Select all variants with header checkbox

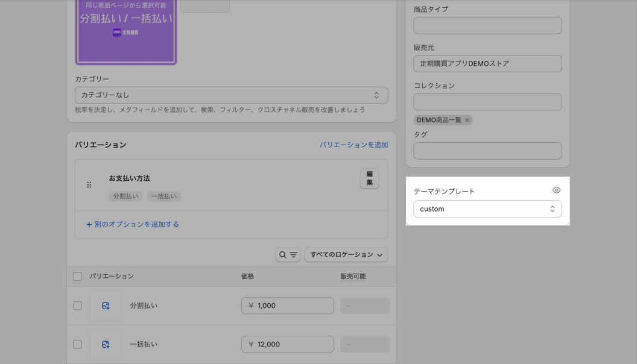(77, 277)
